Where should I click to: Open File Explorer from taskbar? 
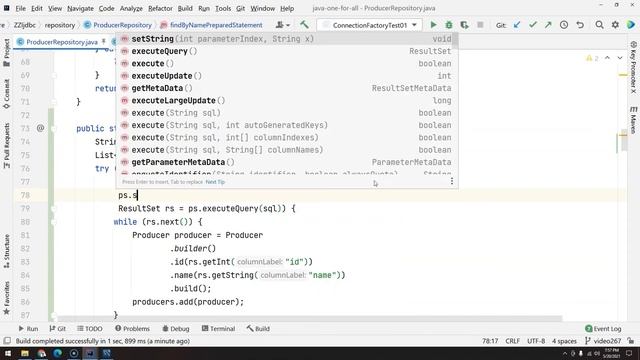25,353
